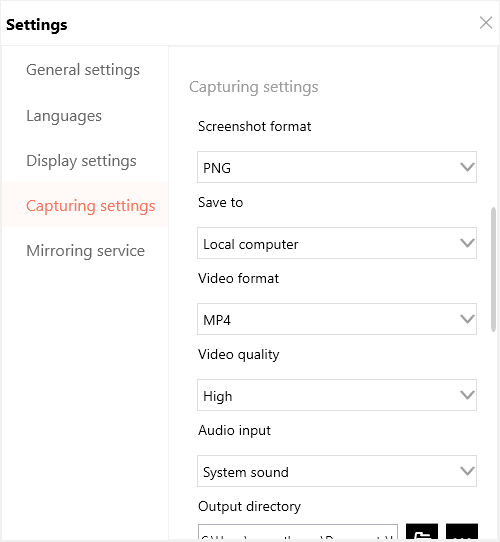Close the Settings dialog

click(486, 23)
